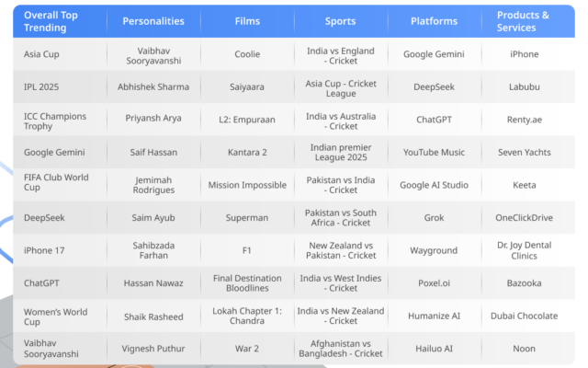Click the Dubai Chocolate product cell
This screenshot has height=368, width=588.
(524, 316)
